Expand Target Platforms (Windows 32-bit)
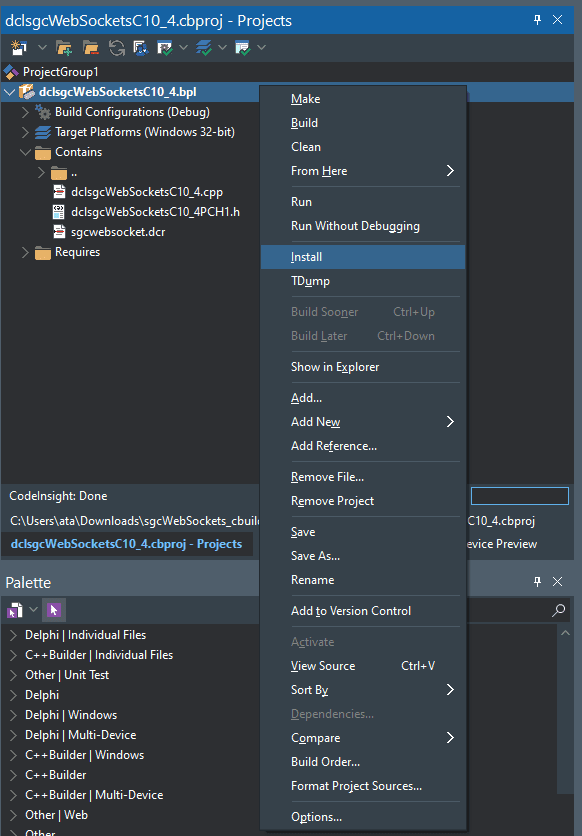The image size is (582, 836). [x=25, y=132]
